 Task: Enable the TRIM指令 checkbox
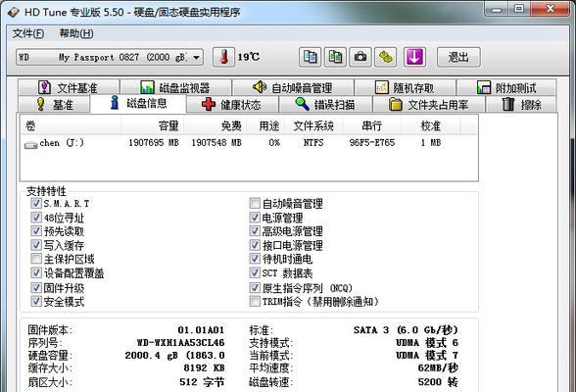pyautogui.click(x=255, y=301)
